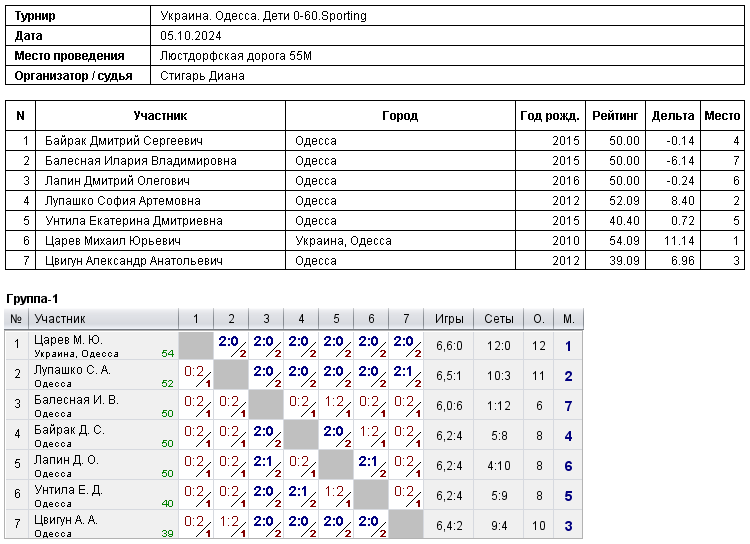Click 'Царев М. Ю.' in the group table
Screen dimensions: 750x544
(68, 340)
